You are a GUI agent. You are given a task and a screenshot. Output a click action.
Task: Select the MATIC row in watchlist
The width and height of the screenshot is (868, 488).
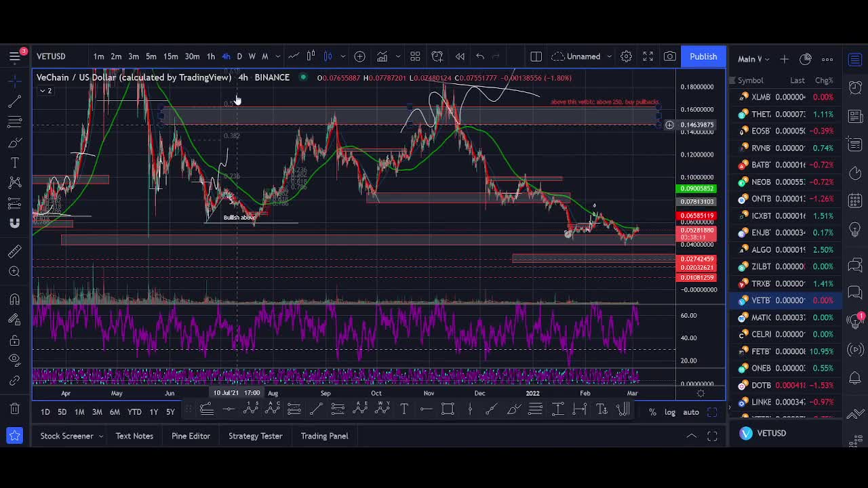(x=786, y=317)
